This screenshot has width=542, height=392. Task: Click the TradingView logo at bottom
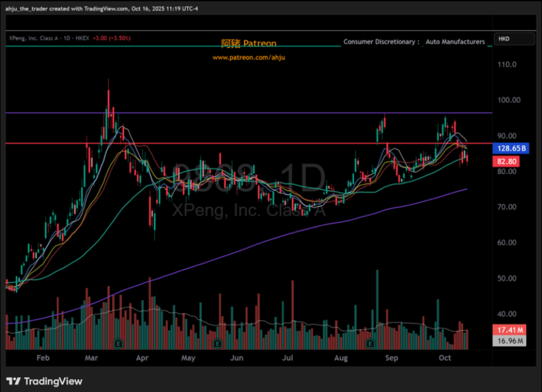pyautogui.click(x=44, y=381)
